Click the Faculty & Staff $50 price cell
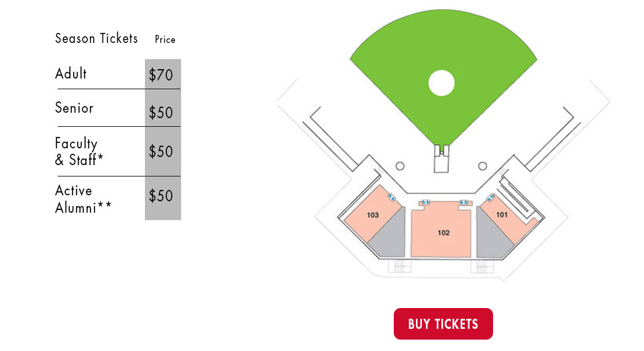The height and width of the screenshot is (351, 644). pyautogui.click(x=162, y=152)
